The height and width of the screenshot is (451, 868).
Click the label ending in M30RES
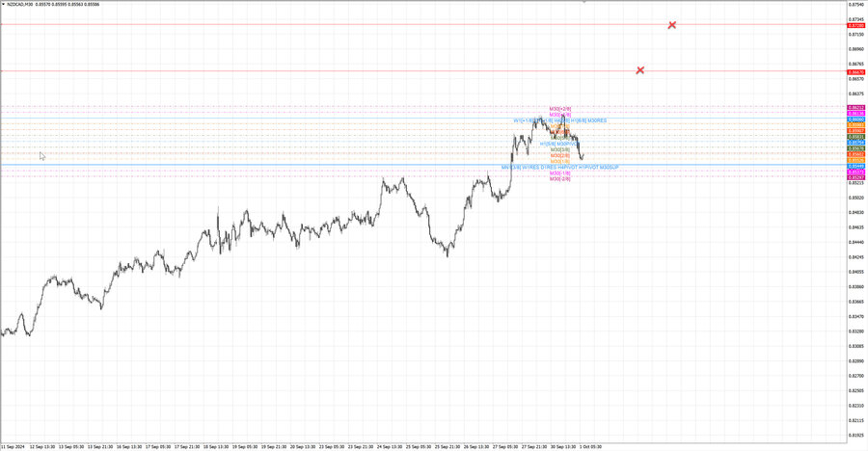559,120
